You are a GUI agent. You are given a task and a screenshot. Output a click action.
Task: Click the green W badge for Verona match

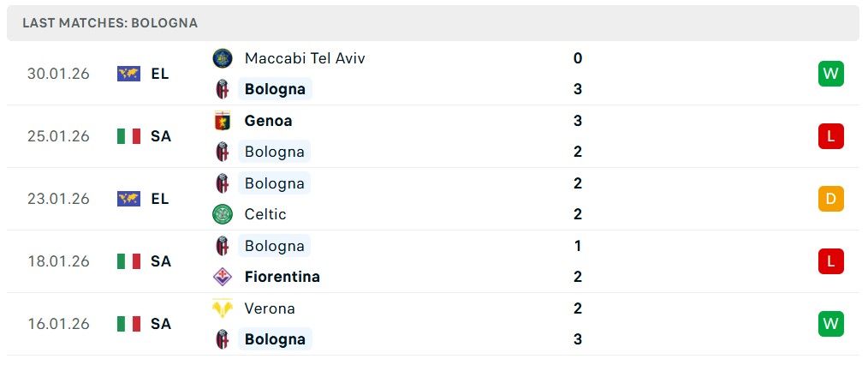(830, 324)
